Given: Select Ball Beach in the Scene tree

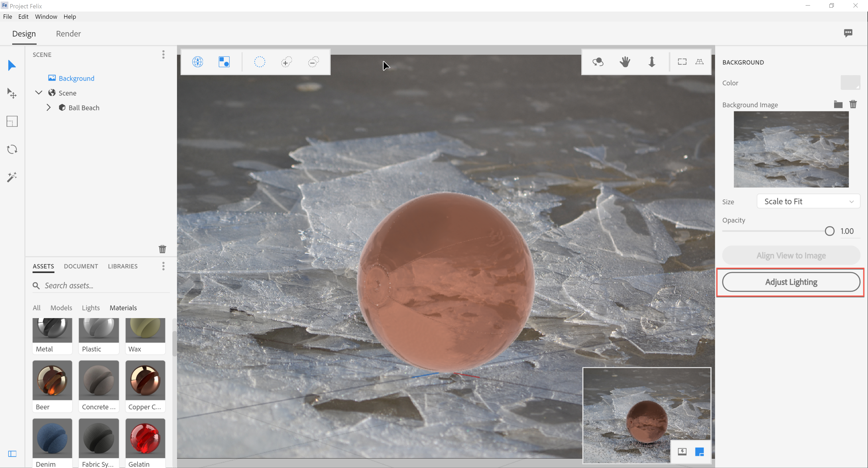Looking at the screenshot, I should (x=84, y=108).
